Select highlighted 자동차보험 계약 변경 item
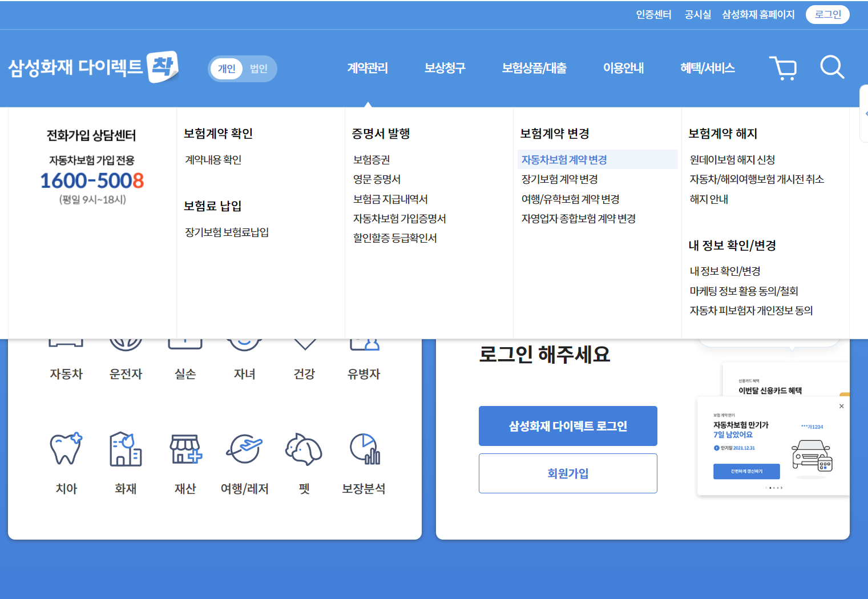 [597, 159]
